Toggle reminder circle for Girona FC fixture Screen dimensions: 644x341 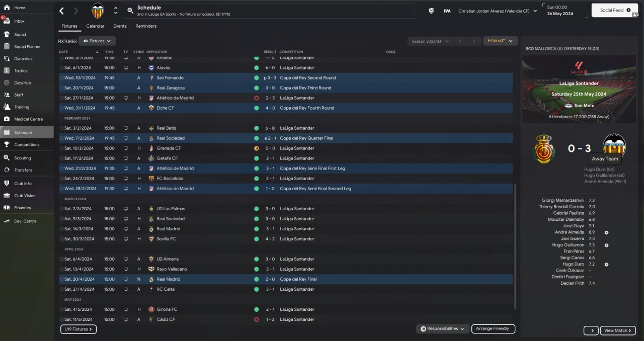click(x=62, y=309)
